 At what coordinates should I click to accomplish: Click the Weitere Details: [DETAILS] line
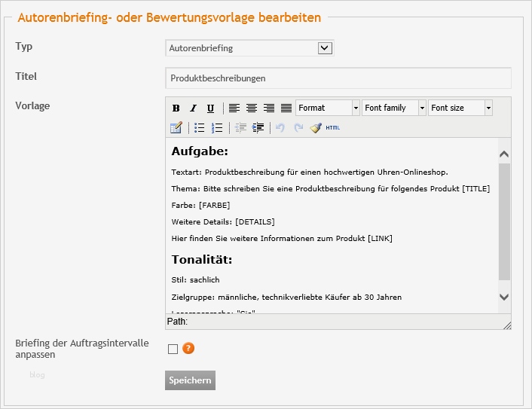223,222
